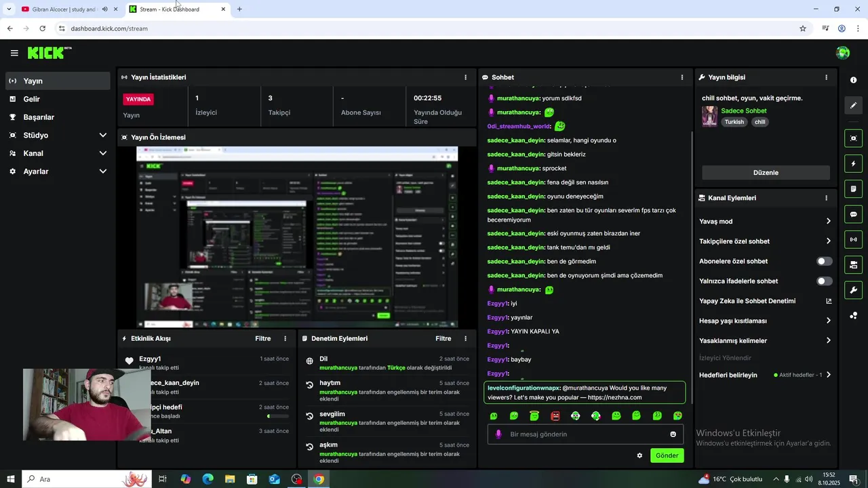
Task: Open Microsoft Edge in the taskbar
Action: point(208,479)
